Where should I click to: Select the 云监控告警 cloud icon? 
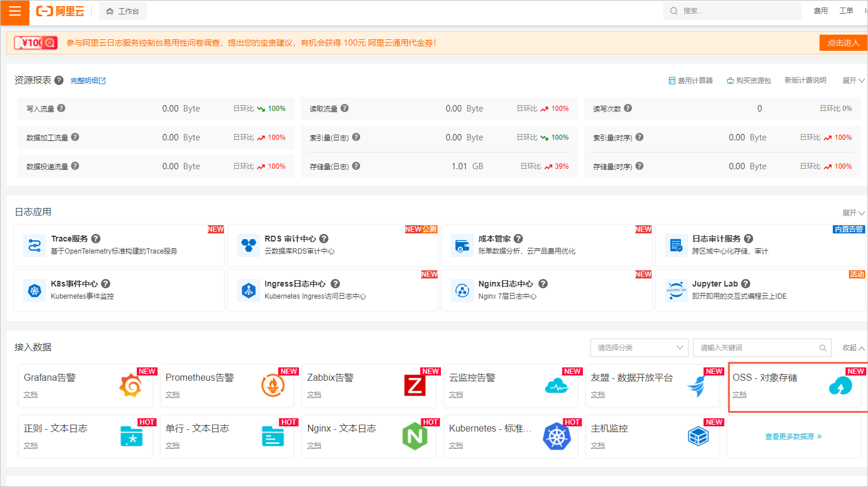pyautogui.click(x=556, y=385)
